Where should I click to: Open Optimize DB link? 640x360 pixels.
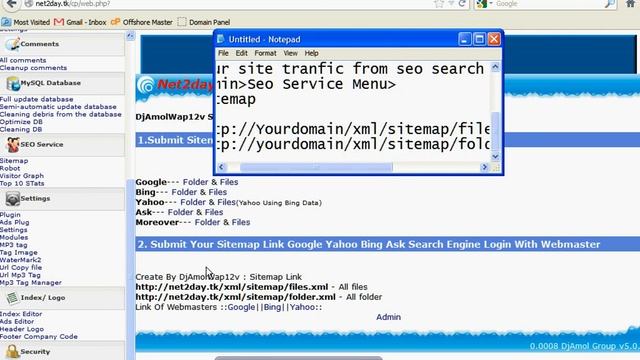click(21, 122)
